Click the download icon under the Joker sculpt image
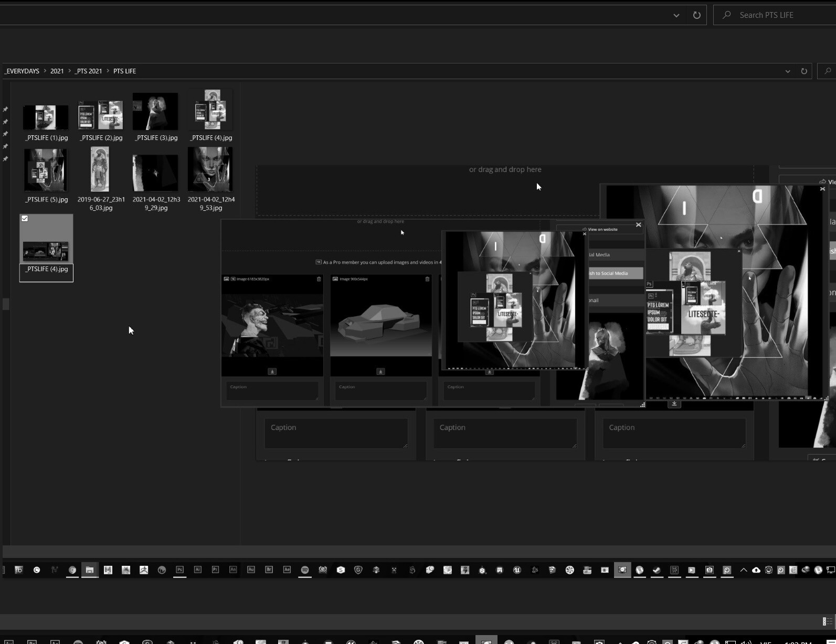 pos(272,371)
